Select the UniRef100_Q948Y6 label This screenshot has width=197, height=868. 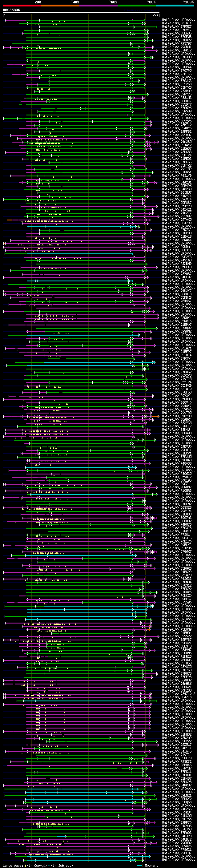[x=176, y=128]
